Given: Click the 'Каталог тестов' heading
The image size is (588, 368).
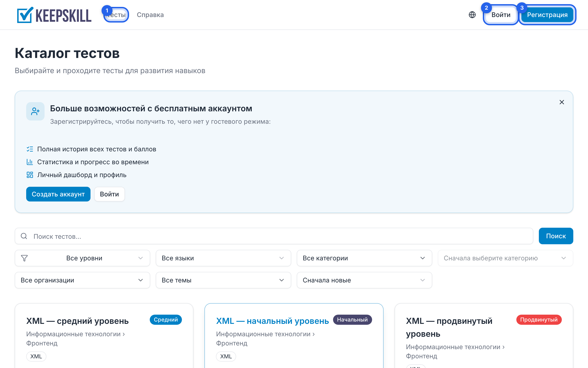Looking at the screenshot, I should (67, 53).
